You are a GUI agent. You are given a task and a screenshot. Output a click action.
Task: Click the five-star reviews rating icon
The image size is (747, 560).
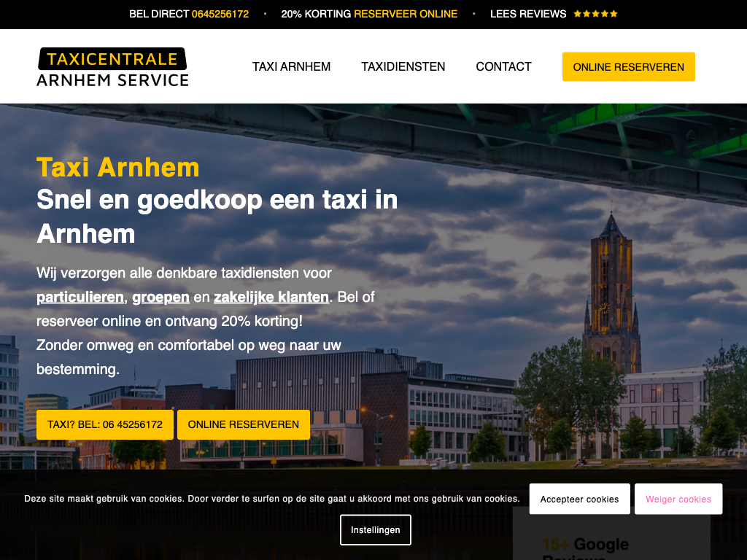coord(595,14)
